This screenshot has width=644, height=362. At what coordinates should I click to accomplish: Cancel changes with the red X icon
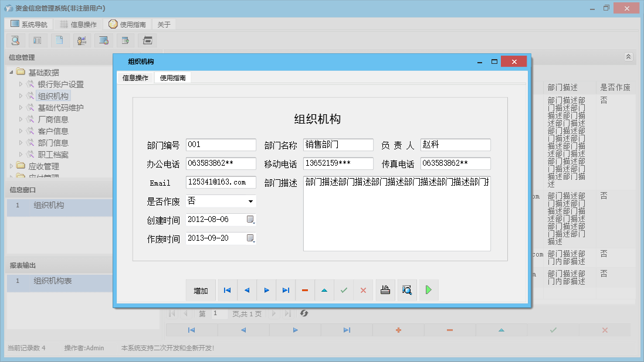pyautogui.click(x=363, y=290)
